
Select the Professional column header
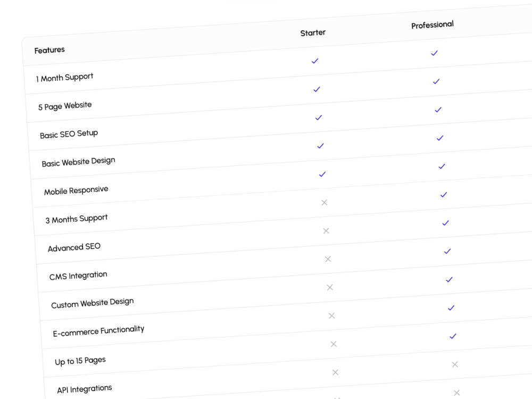pos(433,24)
